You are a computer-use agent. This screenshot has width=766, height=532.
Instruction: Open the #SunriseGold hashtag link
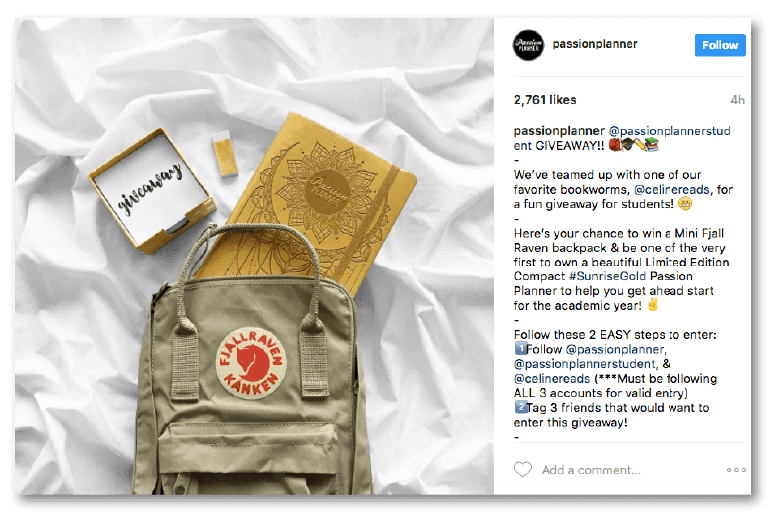(607, 276)
